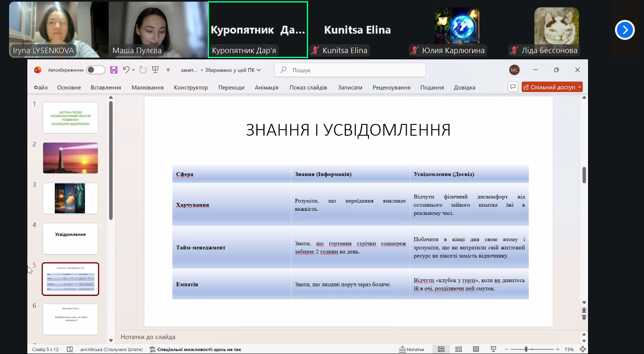Fit slide to current window
Screen dimensions: 644x354
click(x=583, y=349)
